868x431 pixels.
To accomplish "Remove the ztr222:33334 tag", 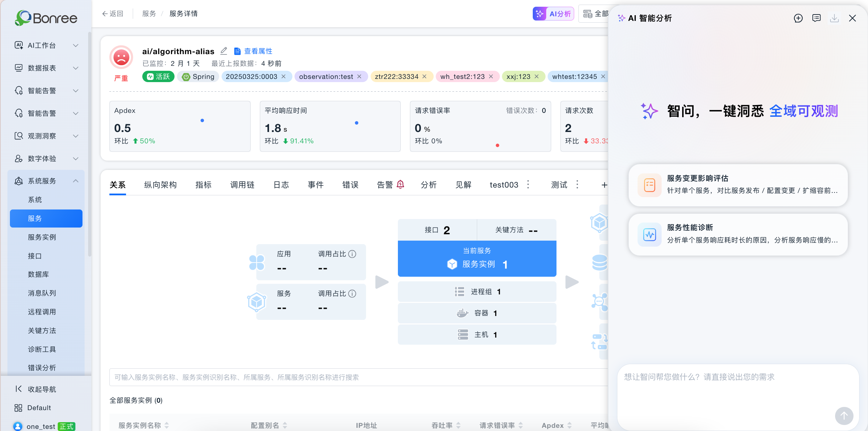I will point(424,76).
